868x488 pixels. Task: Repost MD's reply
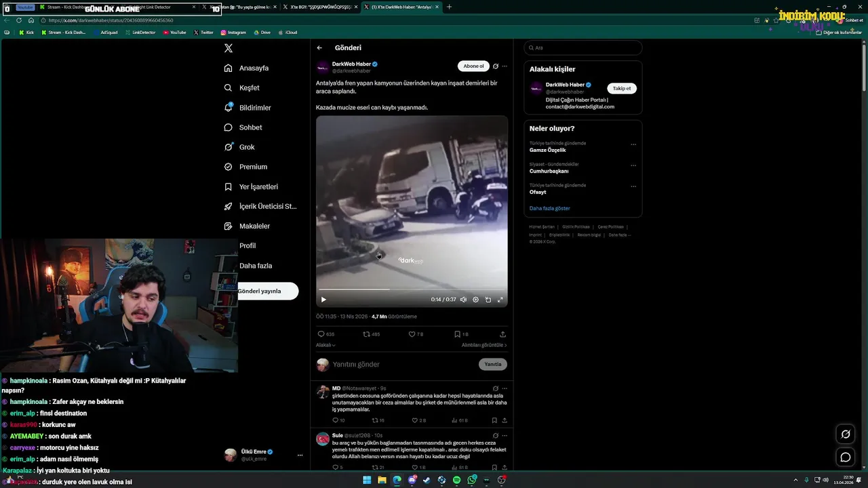tap(377, 420)
